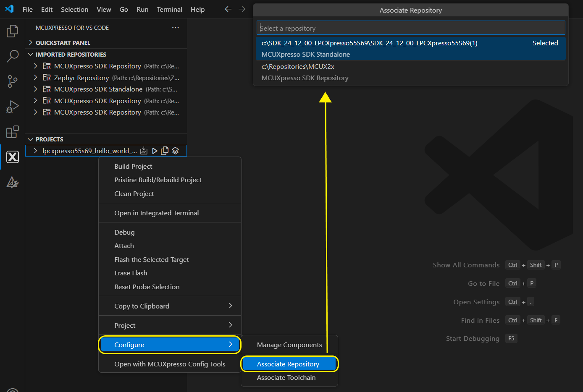Click the debug play icon on lpcxpresso55s69 project
The image size is (583, 392).
(x=155, y=151)
